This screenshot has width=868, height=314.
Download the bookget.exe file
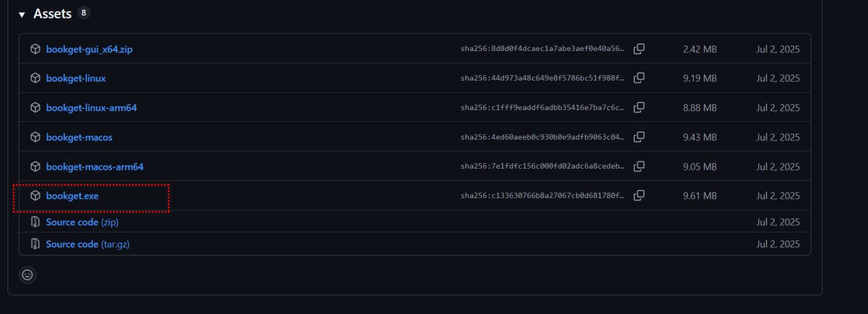point(72,196)
